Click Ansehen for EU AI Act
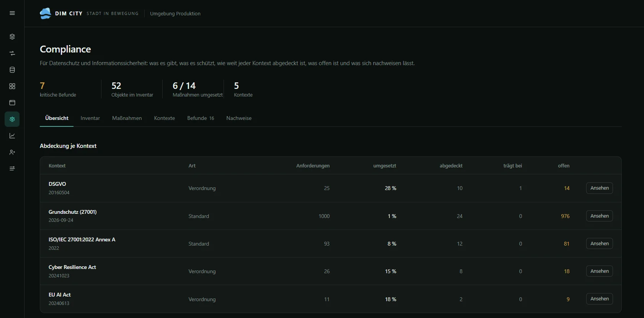The image size is (644, 318). point(600,299)
